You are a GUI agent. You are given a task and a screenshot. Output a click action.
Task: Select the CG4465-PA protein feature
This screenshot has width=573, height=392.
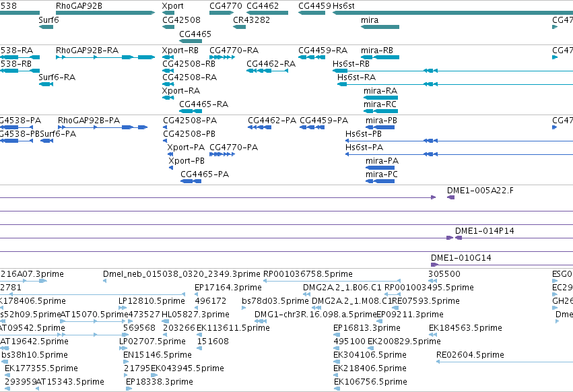191,181
